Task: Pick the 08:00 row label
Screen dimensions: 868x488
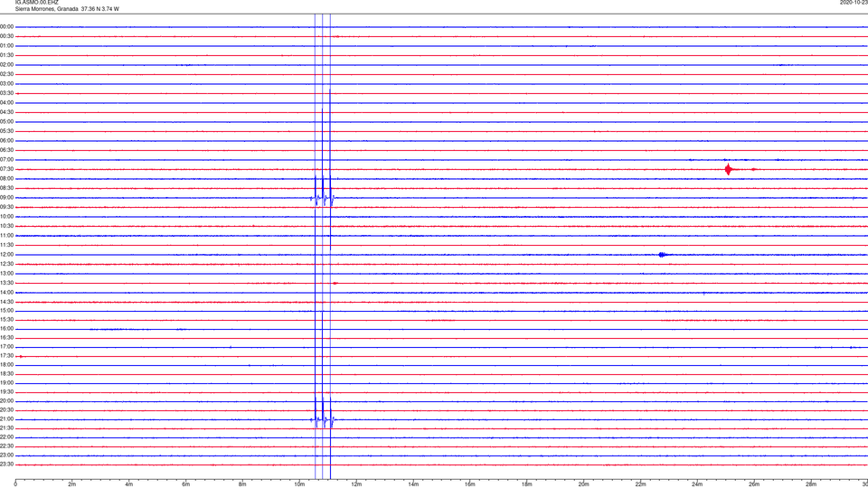Action: 6,179
